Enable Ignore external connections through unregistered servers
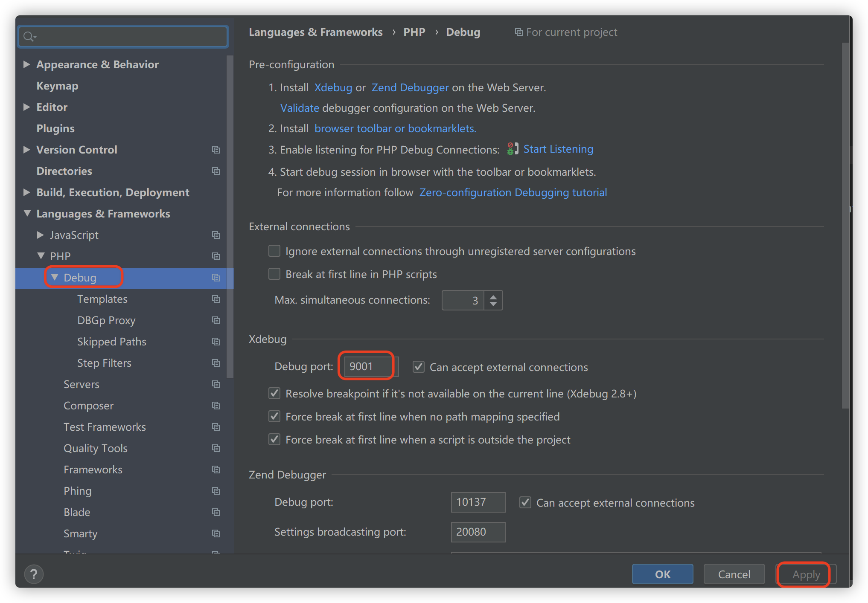This screenshot has height=603, width=868. point(274,251)
